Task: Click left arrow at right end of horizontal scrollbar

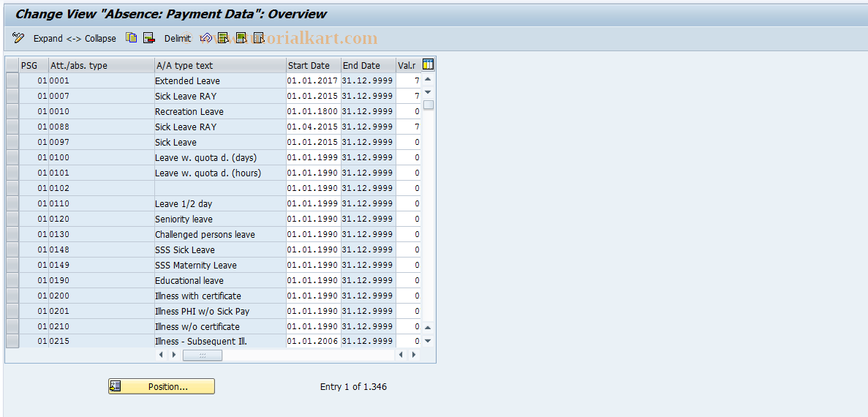Action: (x=401, y=354)
